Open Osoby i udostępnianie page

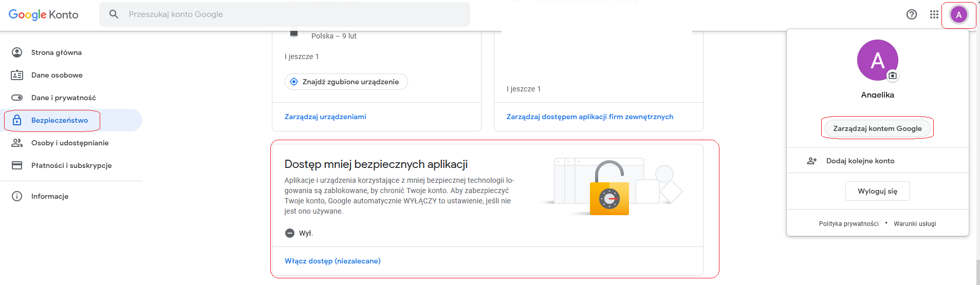71,143
